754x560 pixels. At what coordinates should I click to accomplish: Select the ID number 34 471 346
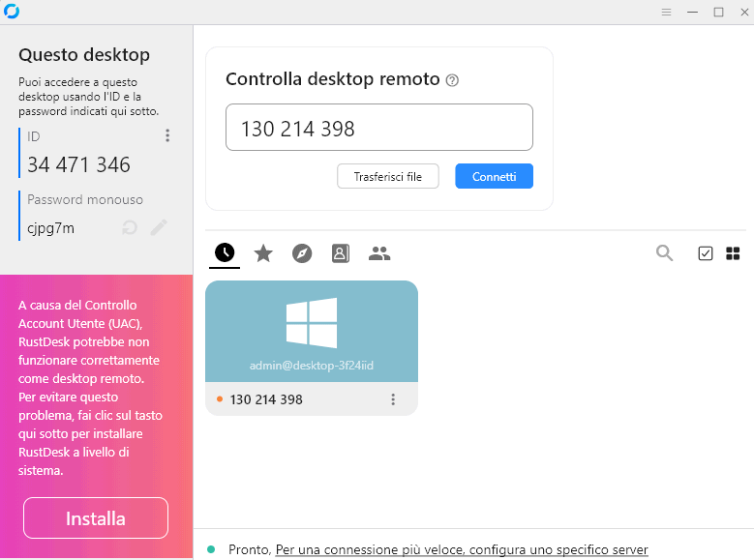78,164
